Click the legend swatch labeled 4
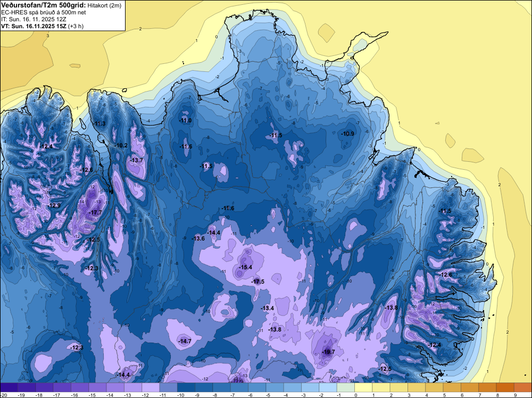The image size is (532, 398). [434, 387]
